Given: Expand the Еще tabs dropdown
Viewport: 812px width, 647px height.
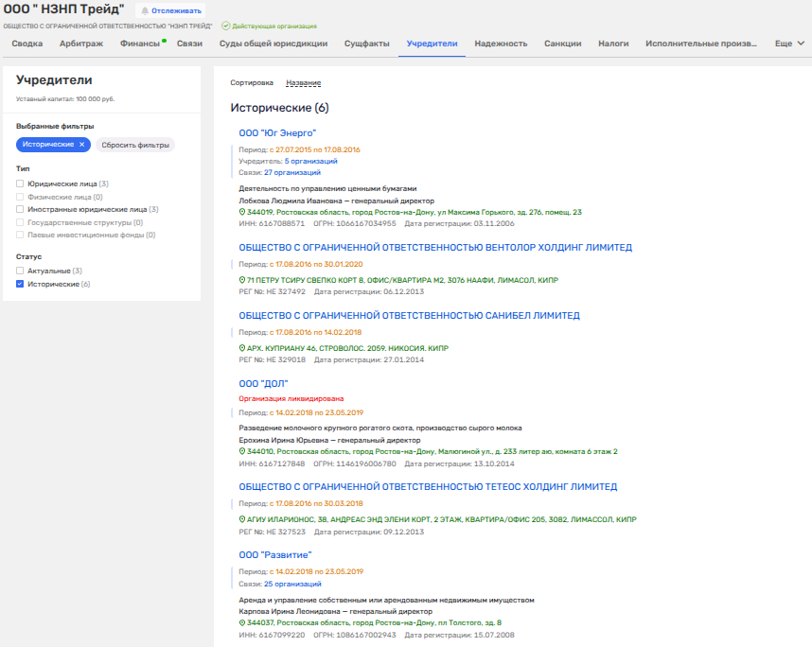Looking at the screenshot, I should [789, 44].
